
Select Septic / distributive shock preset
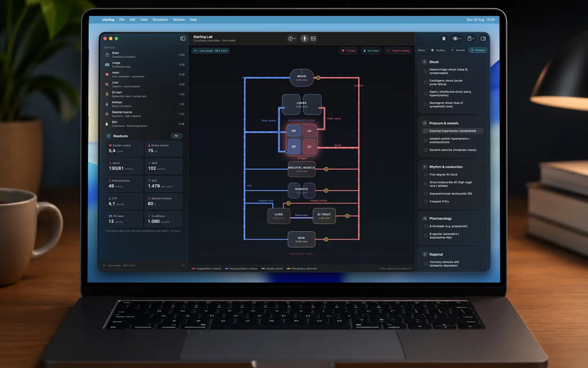point(452,94)
